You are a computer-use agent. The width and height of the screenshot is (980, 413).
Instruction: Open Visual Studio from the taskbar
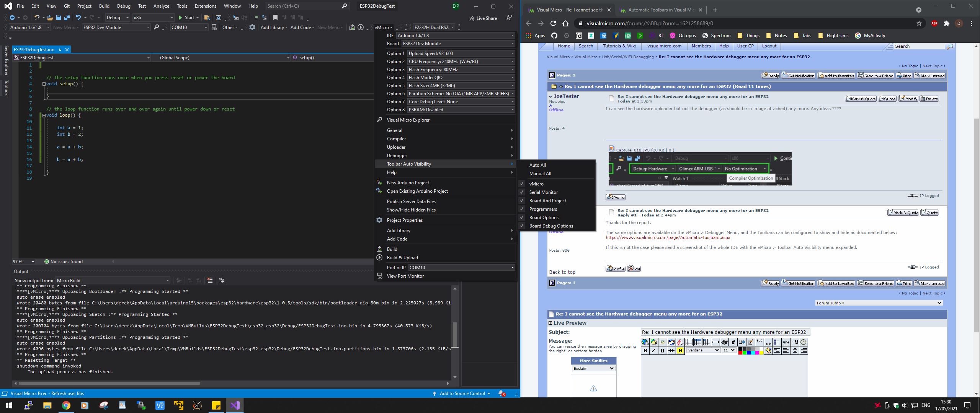coord(235,405)
